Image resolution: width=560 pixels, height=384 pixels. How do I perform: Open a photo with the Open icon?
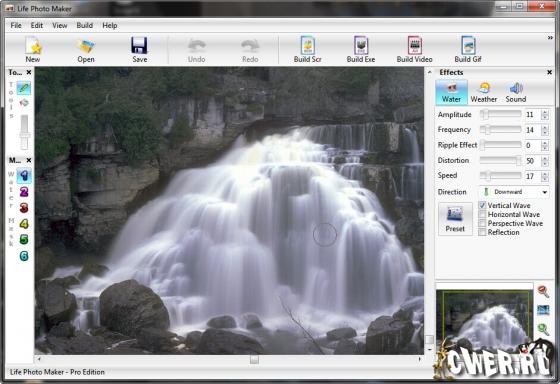coord(86,49)
